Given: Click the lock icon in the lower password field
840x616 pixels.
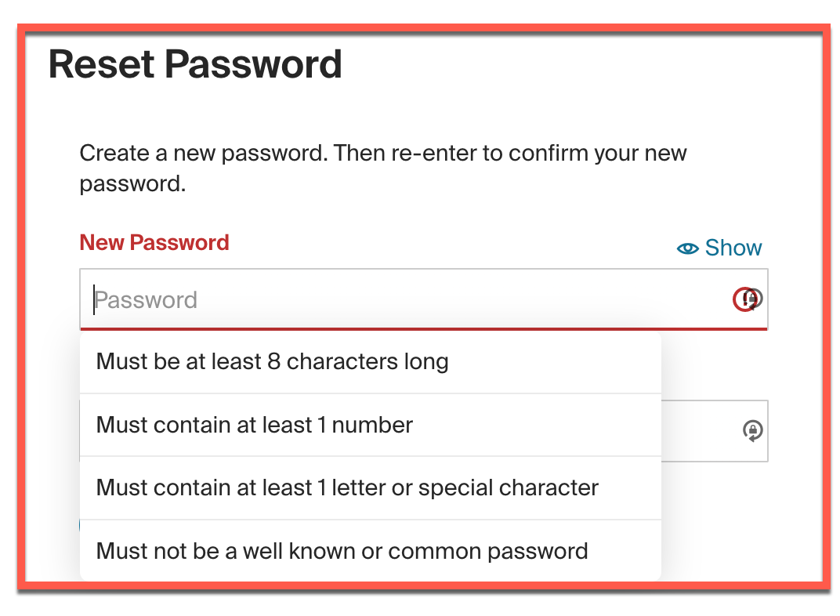Looking at the screenshot, I should click(752, 430).
